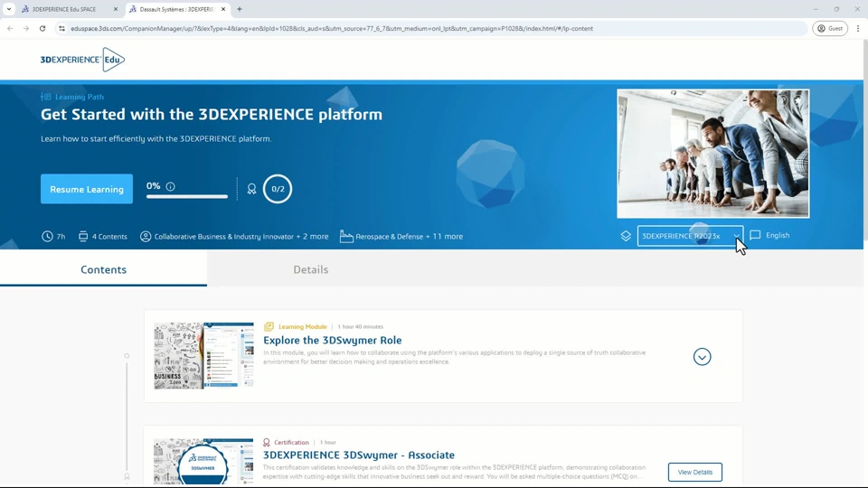Click the site information icon in address bar
The height and width of the screenshot is (488, 868).
[x=62, y=28]
